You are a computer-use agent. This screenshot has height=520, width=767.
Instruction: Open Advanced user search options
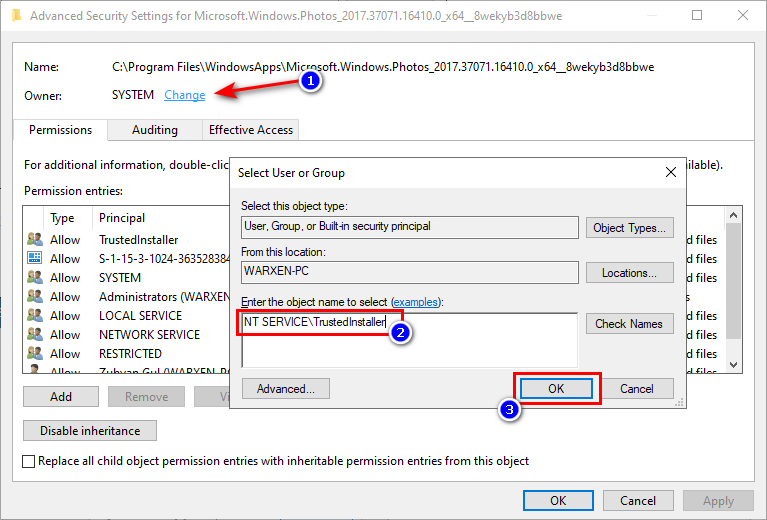tap(285, 389)
